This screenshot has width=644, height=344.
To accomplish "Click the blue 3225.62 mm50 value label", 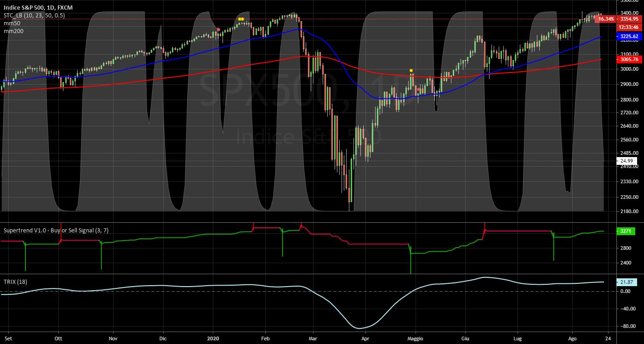I will point(628,36).
